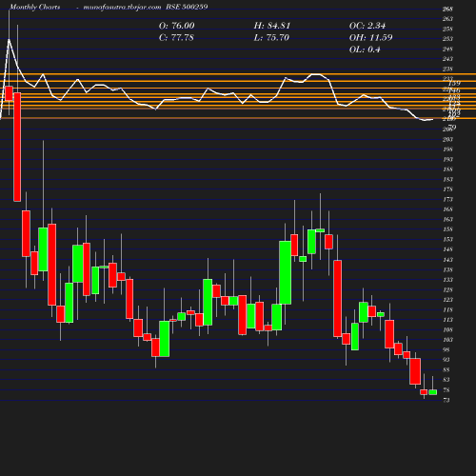This screenshot has height=476, width=476.
Task: Click the "OL: 0.4" reading
Action: coord(365,50)
